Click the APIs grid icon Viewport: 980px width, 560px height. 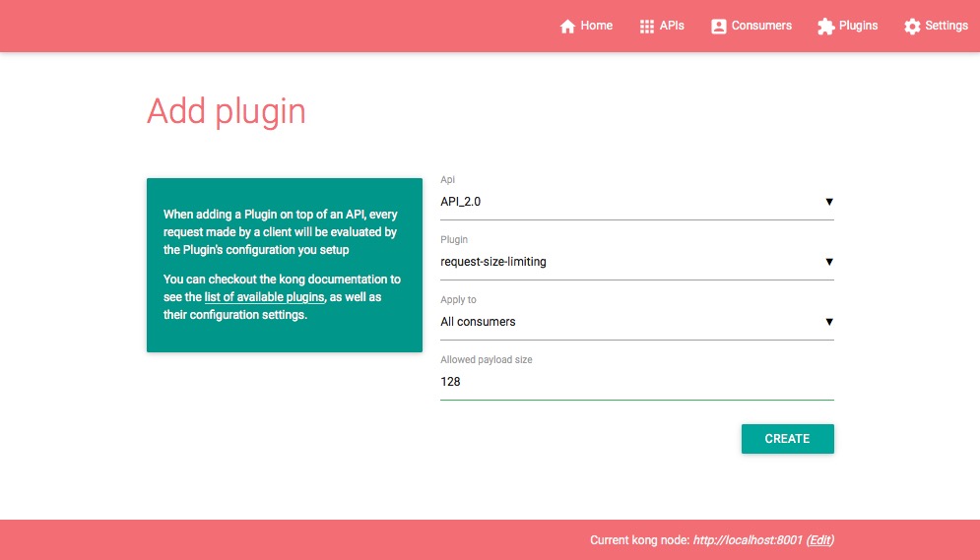647,27
